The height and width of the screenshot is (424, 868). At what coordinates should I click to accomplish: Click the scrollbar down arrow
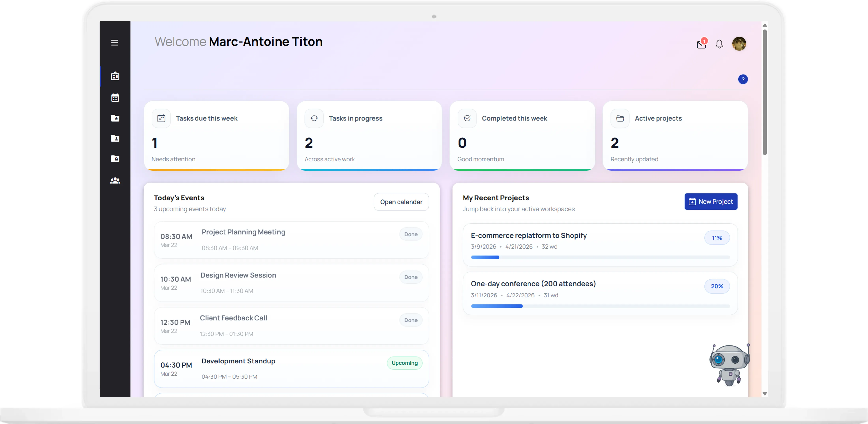[765, 393]
